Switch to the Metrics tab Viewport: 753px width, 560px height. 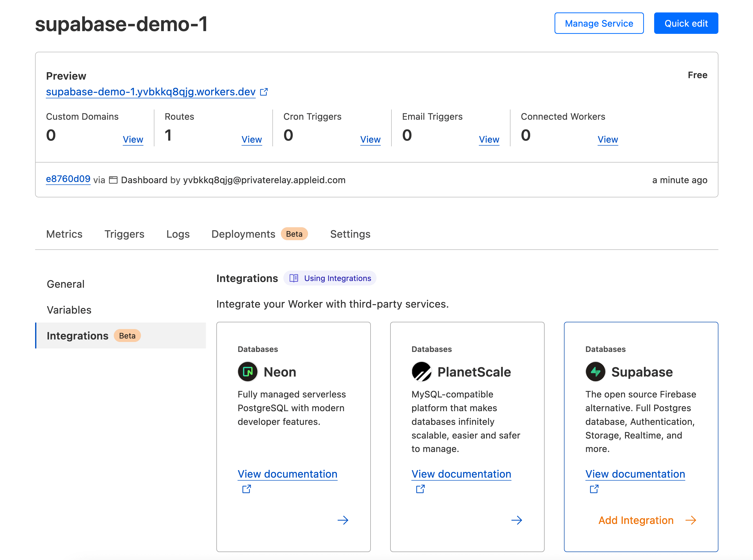(x=64, y=233)
